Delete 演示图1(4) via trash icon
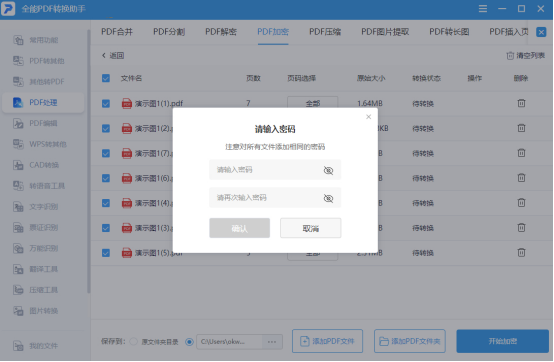Screen dimensions: 554x362 pyautogui.click(x=521, y=203)
